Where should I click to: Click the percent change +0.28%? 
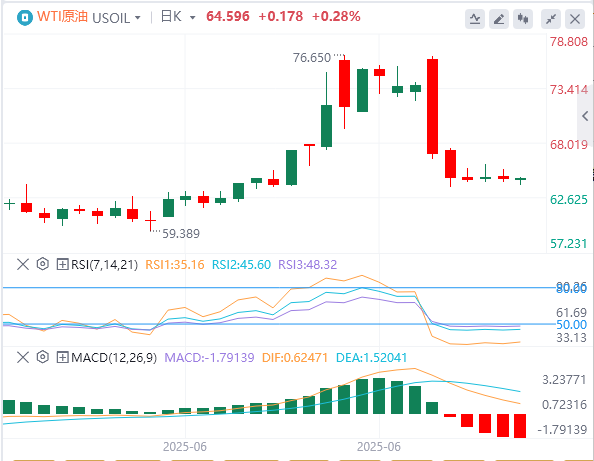click(336, 17)
